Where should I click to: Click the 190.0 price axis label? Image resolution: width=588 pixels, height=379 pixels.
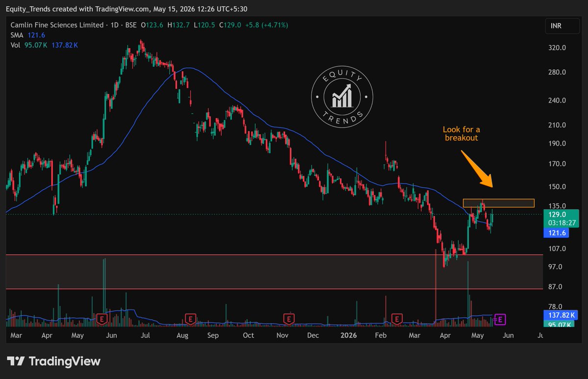pyautogui.click(x=558, y=144)
